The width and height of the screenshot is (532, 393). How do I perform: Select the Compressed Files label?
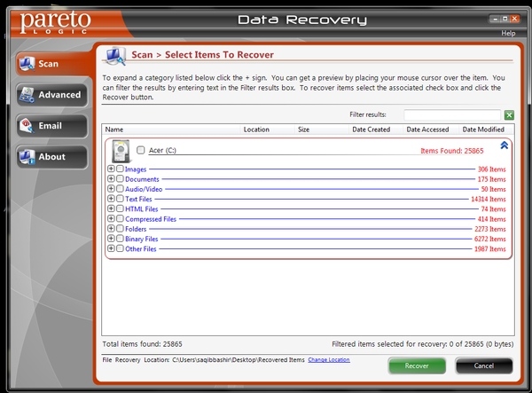coord(151,219)
